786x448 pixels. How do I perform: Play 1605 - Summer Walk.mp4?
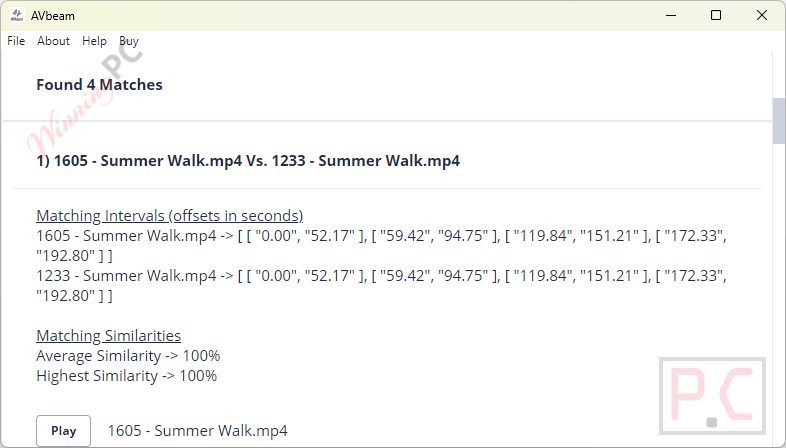(64, 431)
